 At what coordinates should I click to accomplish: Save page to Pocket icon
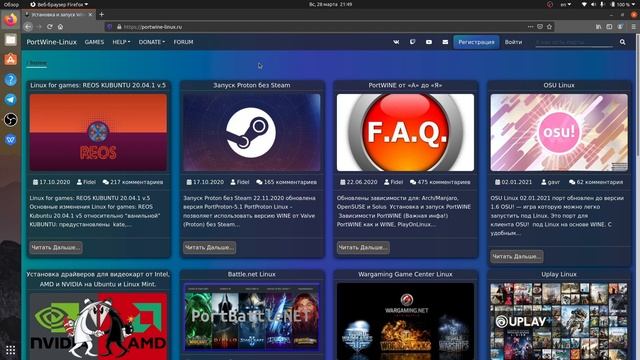pos(540,27)
